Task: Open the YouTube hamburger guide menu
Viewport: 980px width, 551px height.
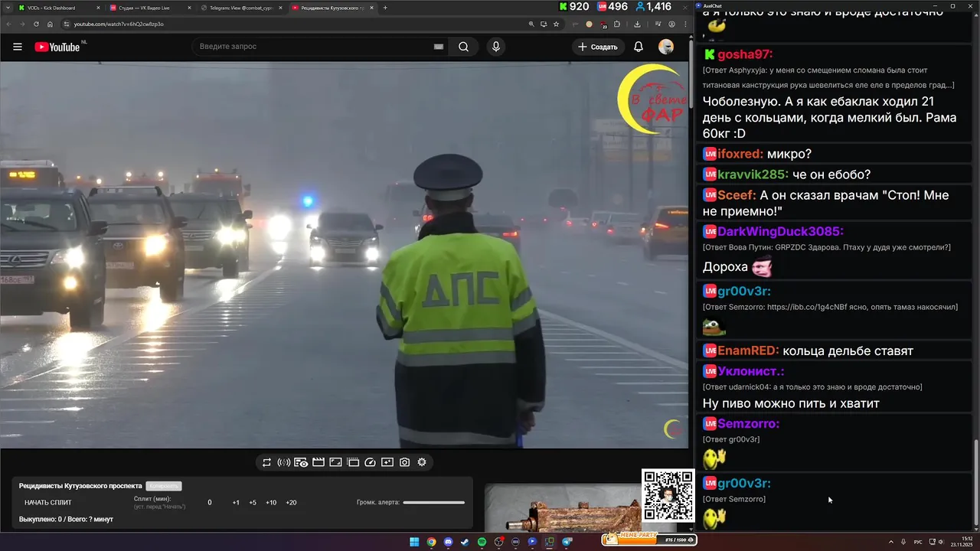Action: click(17, 47)
